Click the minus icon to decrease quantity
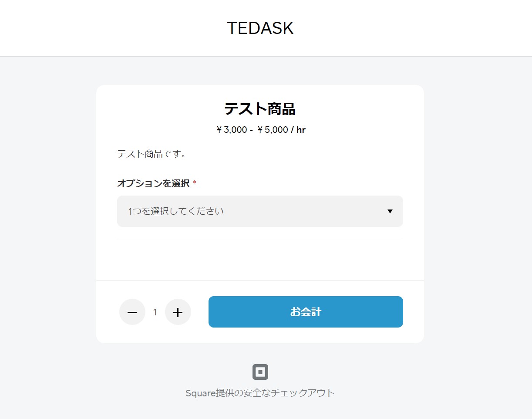Screen dimensions: 532x419 pyautogui.click(x=132, y=312)
